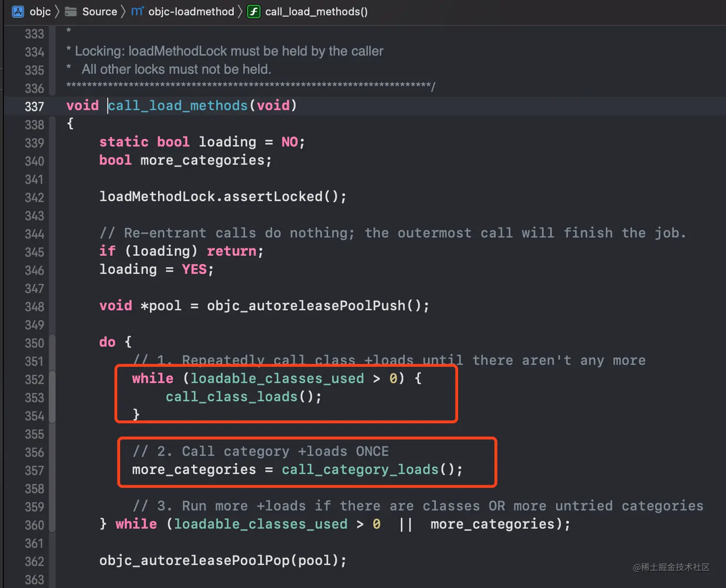Open call_load_methods() breadcrumb jump menu

316,12
